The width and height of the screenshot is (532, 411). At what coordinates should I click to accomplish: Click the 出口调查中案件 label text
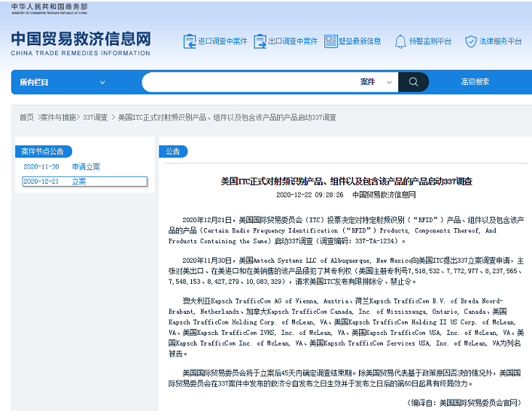[293, 41]
